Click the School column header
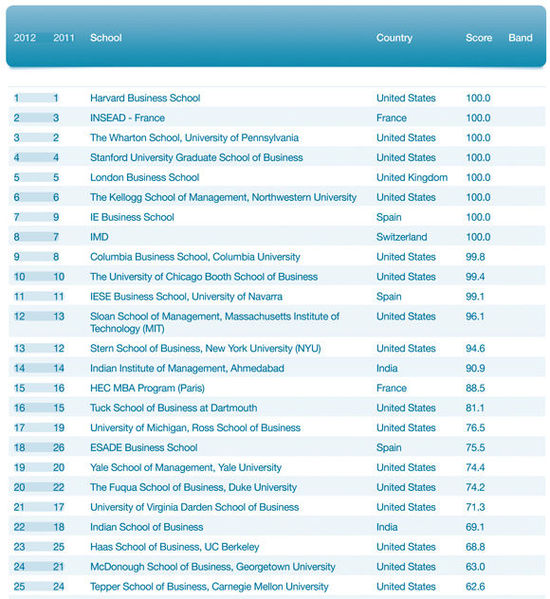The image size is (550, 599). click(106, 38)
